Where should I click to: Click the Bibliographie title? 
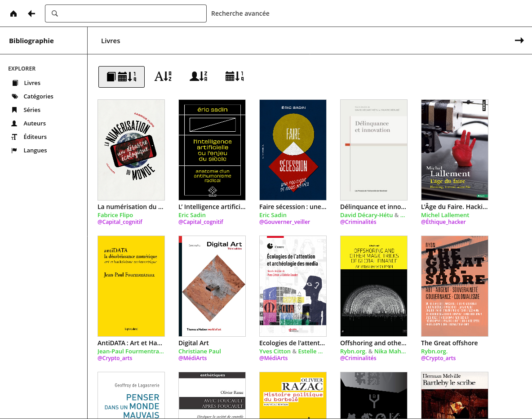click(31, 41)
